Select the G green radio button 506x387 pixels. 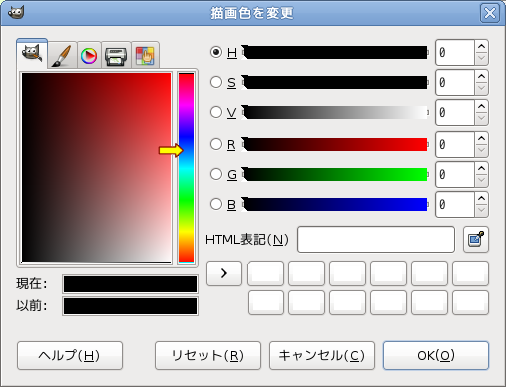pos(216,174)
